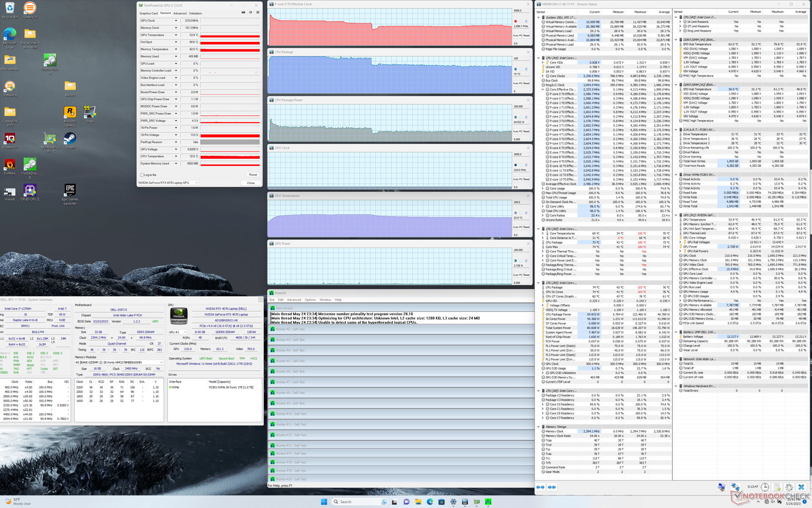Open HWiNFO settings gear icon
Screen dimensions: 812x508
tap(789, 487)
